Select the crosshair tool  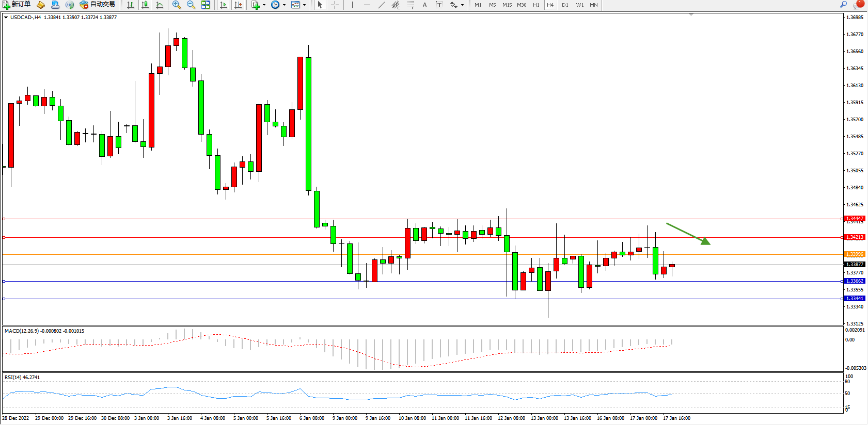pyautogui.click(x=335, y=5)
